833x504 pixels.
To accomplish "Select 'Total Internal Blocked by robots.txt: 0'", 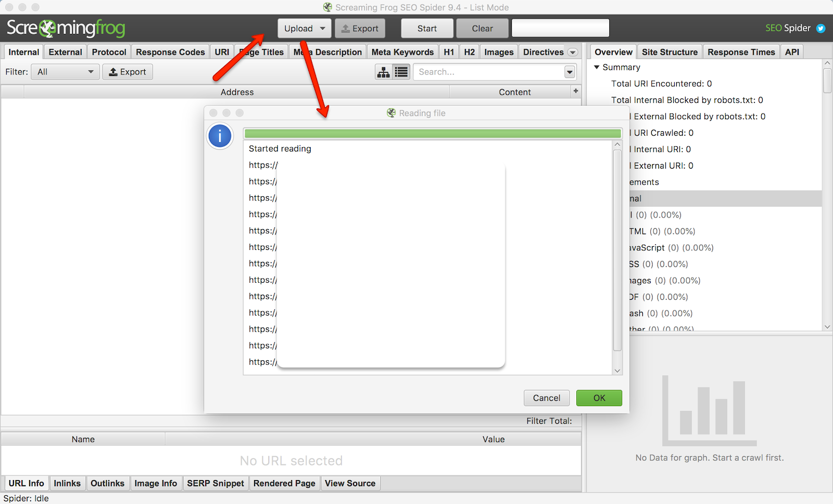I will (687, 100).
